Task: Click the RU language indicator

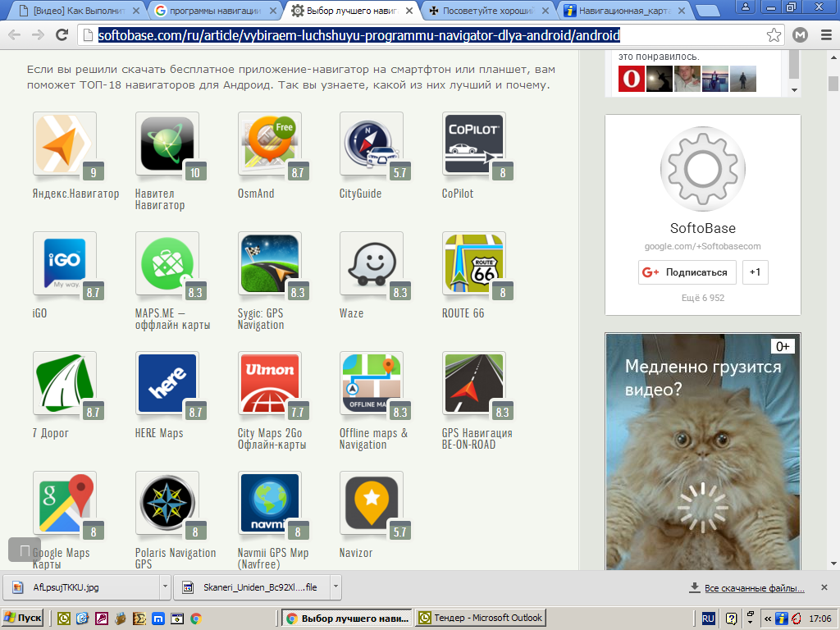Action: click(708, 619)
